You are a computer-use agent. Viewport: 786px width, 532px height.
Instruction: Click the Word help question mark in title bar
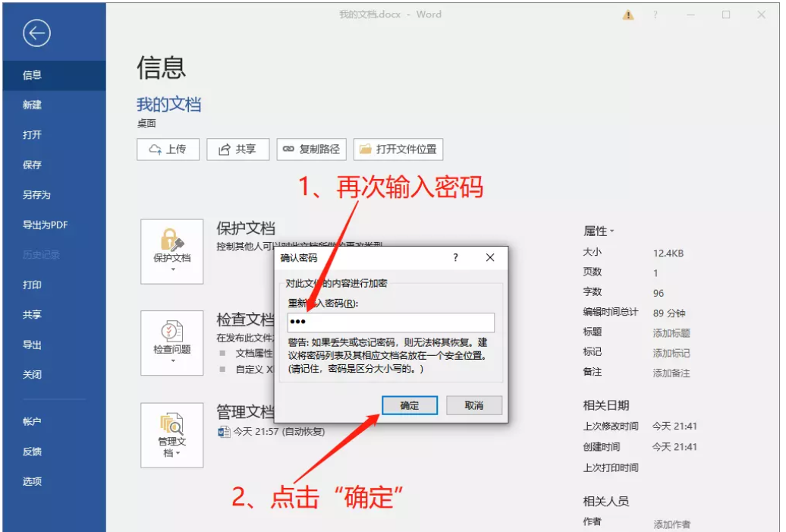click(656, 15)
